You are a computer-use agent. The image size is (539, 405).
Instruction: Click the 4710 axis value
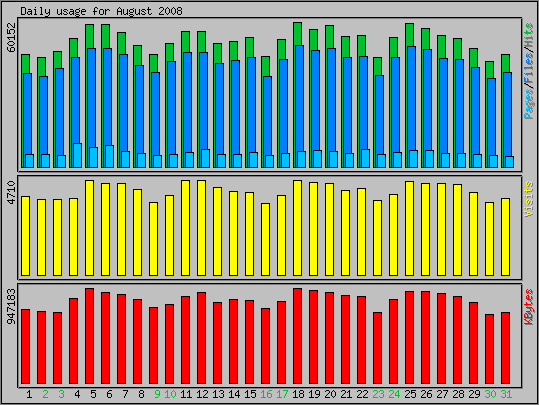click(x=11, y=193)
